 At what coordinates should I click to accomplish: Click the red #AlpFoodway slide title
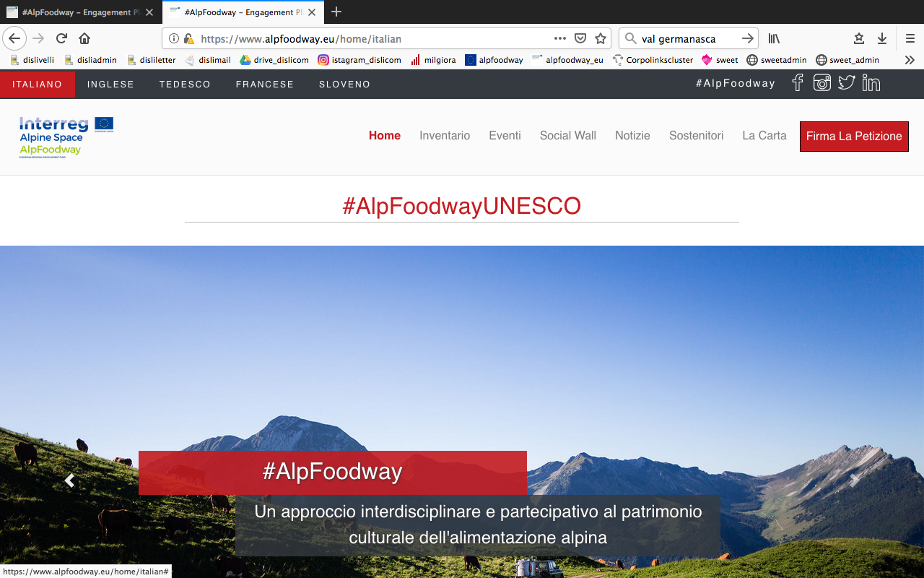[333, 472]
